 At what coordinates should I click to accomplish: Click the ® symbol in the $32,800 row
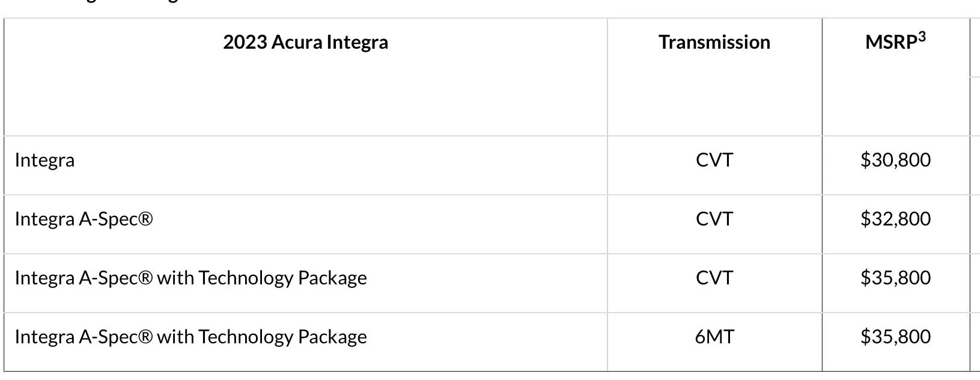pos(145,219)
